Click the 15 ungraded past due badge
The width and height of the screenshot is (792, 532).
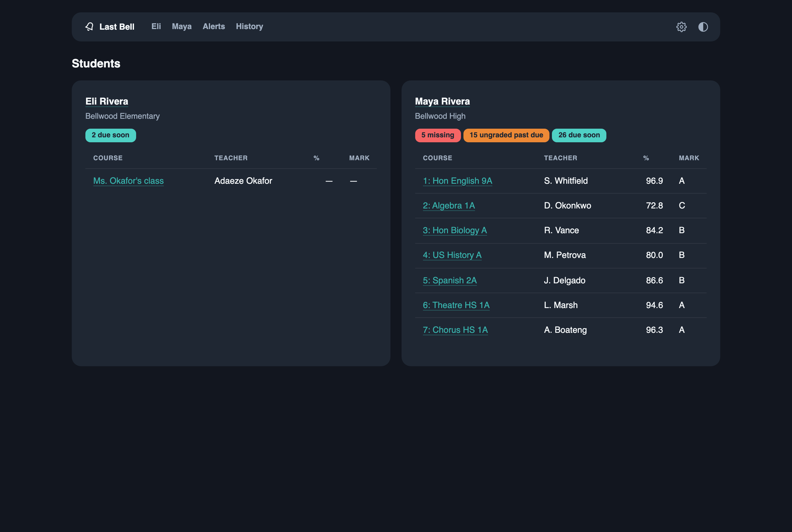(506, 135)
